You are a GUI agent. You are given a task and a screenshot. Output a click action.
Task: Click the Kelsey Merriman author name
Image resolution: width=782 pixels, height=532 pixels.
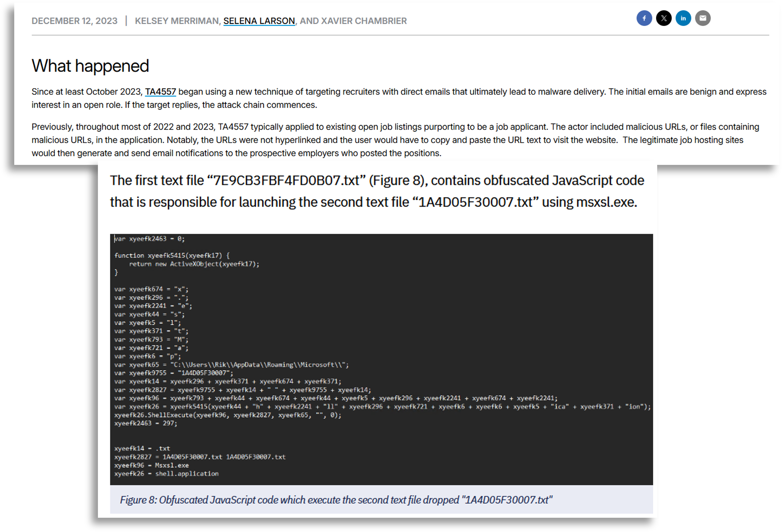177,21
